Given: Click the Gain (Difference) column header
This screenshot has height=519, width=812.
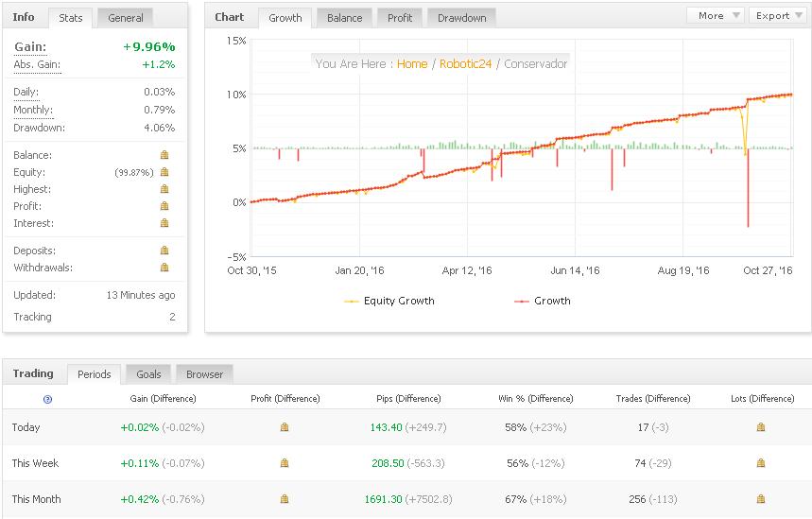Looking at the screenshot, I should (163, 399).
